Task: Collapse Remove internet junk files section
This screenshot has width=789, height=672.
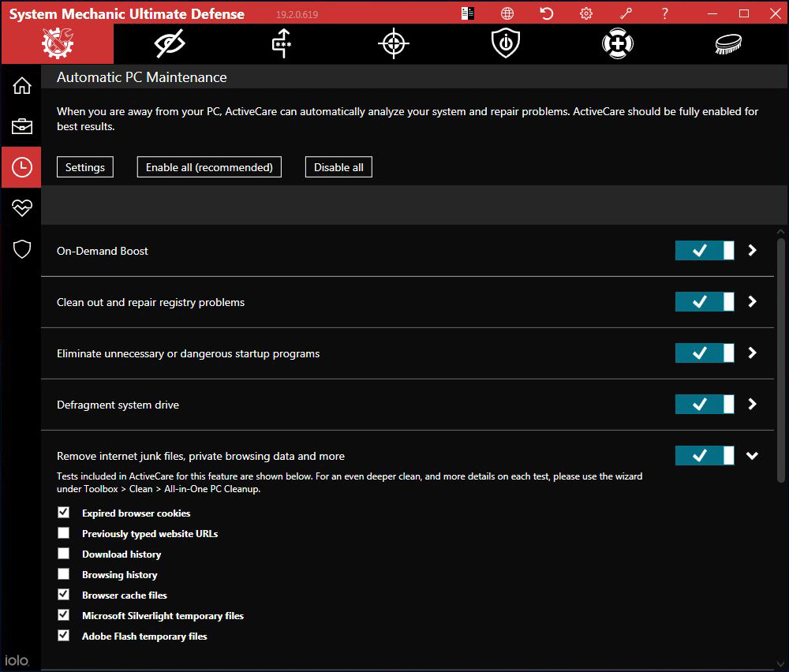Action: 752,456
